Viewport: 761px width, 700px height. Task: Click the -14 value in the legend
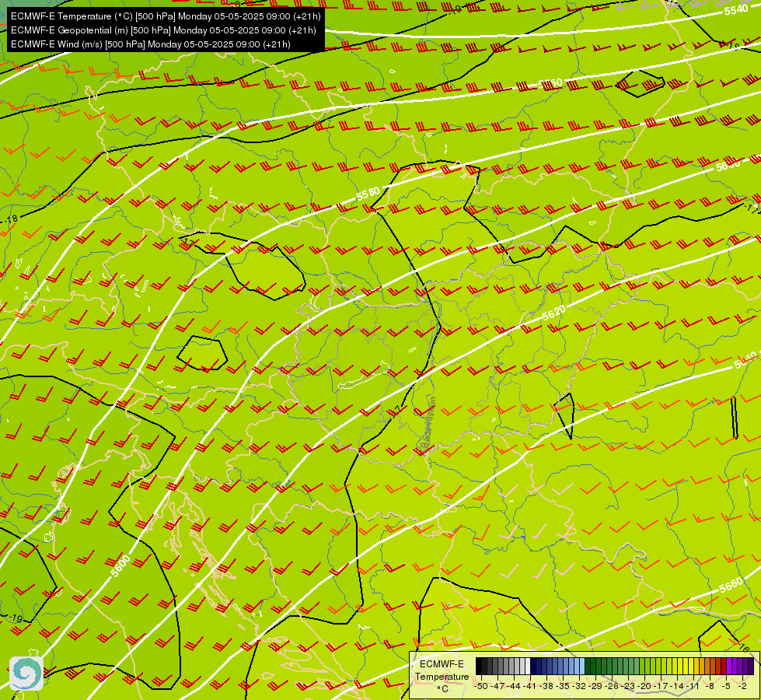point(677,686)
